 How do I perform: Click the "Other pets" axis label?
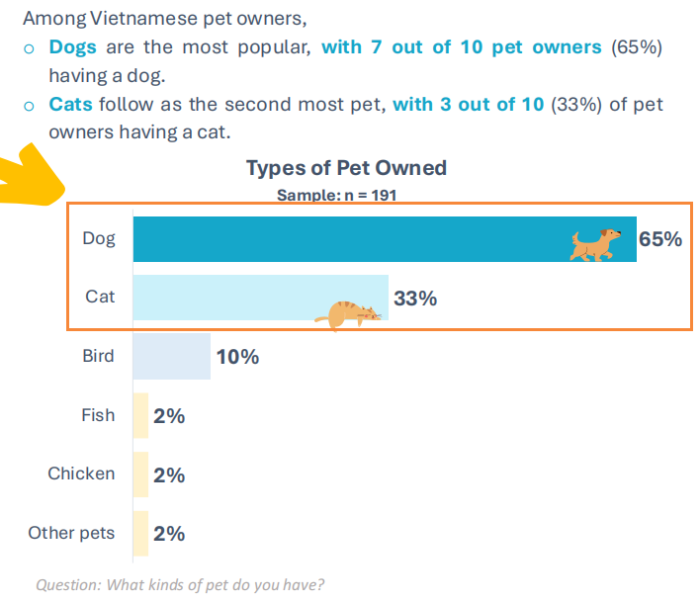pyautogui.click(x=71, y=533)
